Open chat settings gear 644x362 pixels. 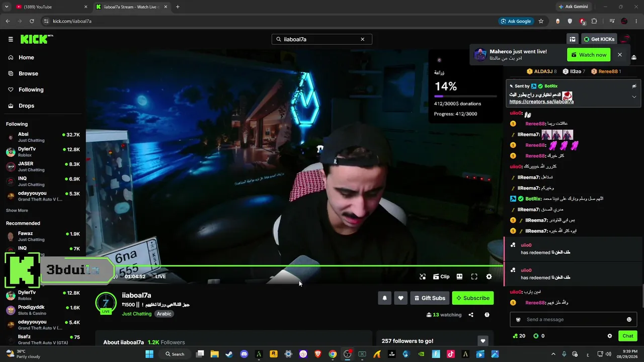pos(610,336)
